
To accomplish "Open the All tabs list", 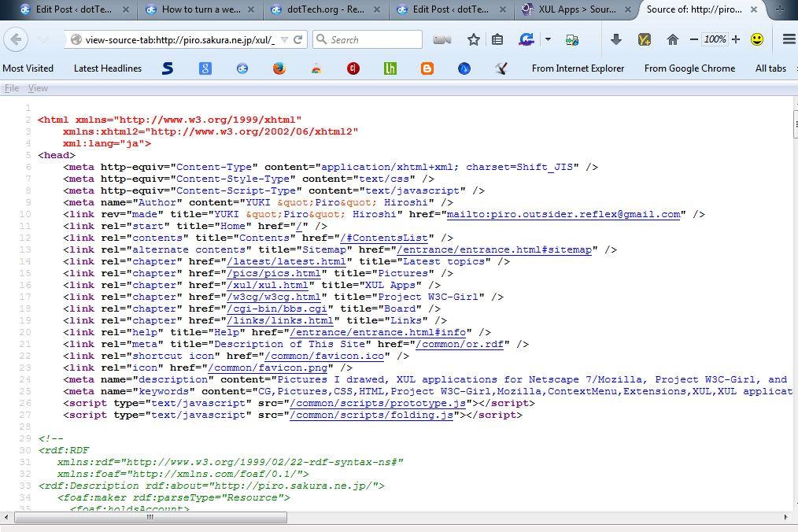I will pos(770,68).
